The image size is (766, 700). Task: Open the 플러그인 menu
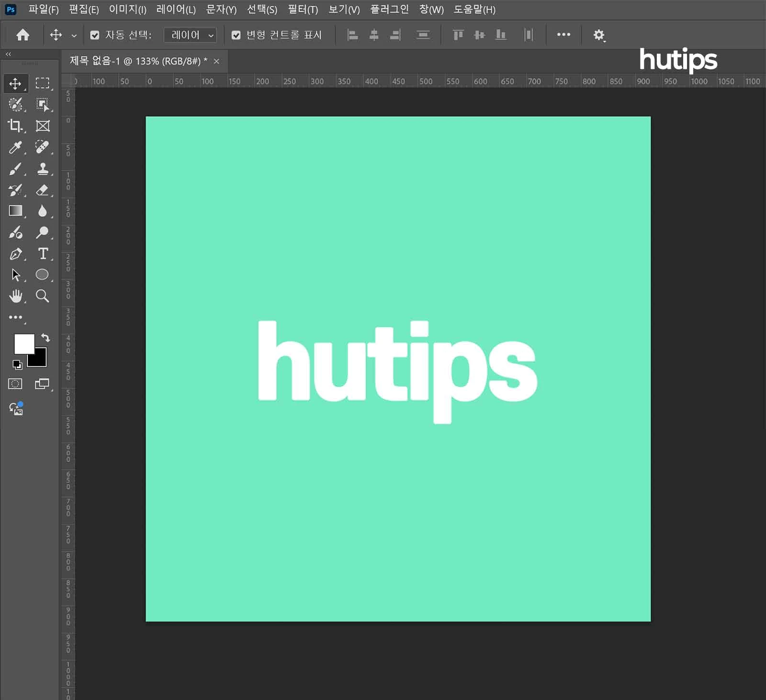[x=390, y=10]
